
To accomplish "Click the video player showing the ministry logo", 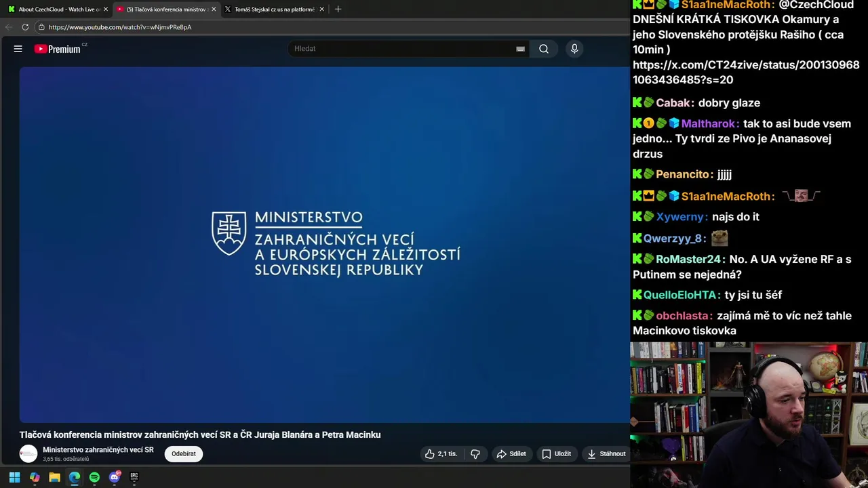I will (325, 245).
